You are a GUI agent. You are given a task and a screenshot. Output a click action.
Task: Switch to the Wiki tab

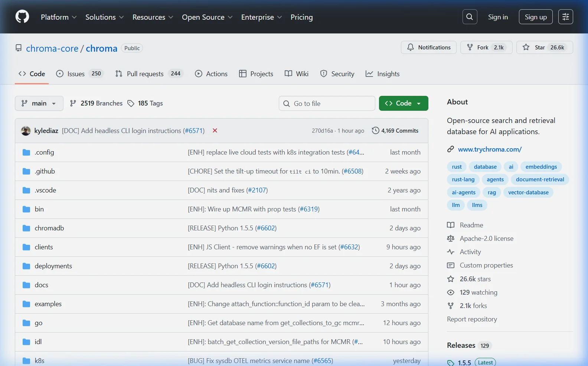pos(297,74)
